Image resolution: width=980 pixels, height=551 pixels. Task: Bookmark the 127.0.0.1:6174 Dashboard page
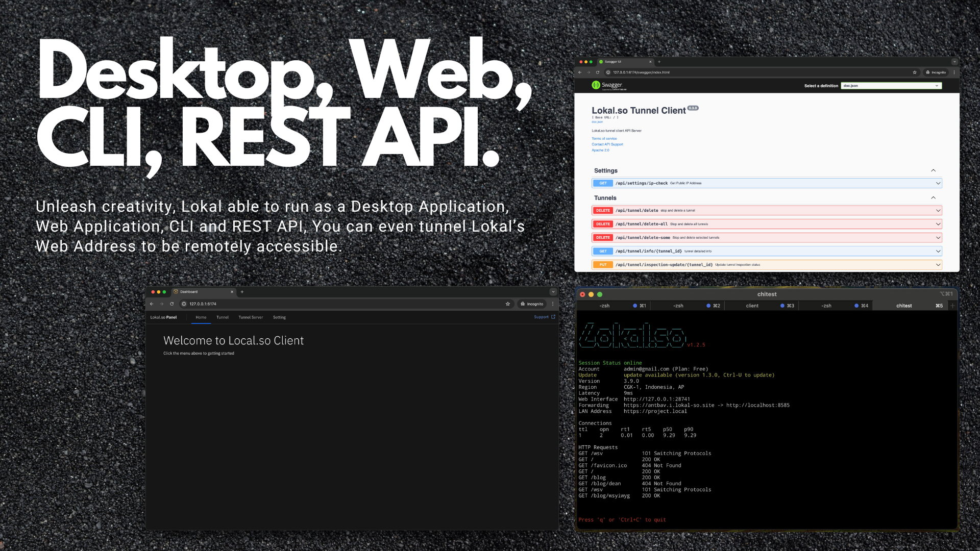pyautogui.click(x=508, y=304)
